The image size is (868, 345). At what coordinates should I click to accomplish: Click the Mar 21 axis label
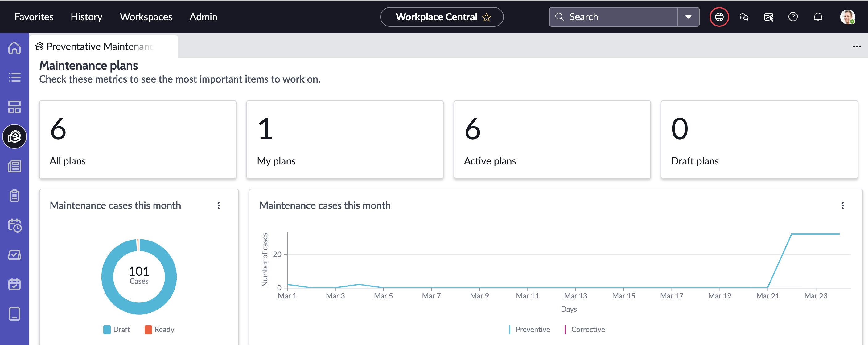tap(767, 296)
